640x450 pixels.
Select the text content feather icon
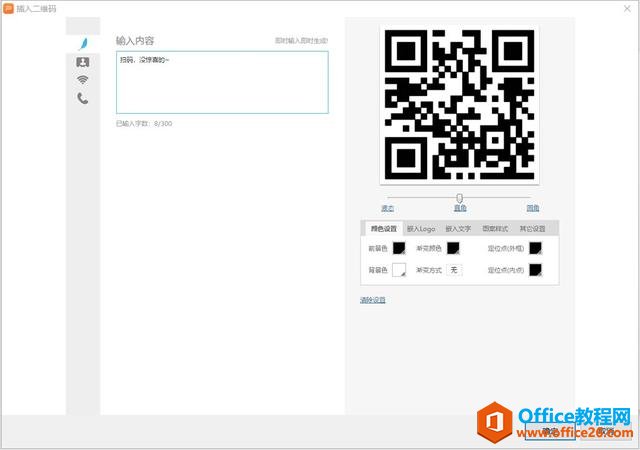83,43
